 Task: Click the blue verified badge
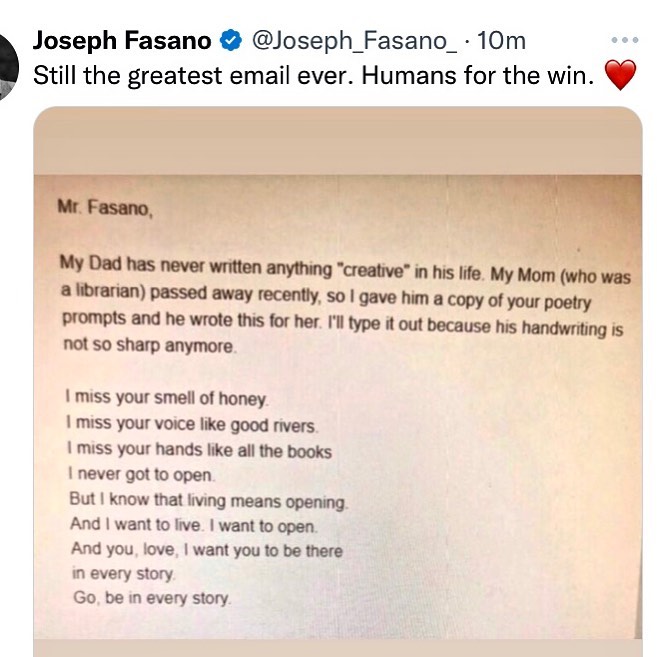click(x=229, y=41)
